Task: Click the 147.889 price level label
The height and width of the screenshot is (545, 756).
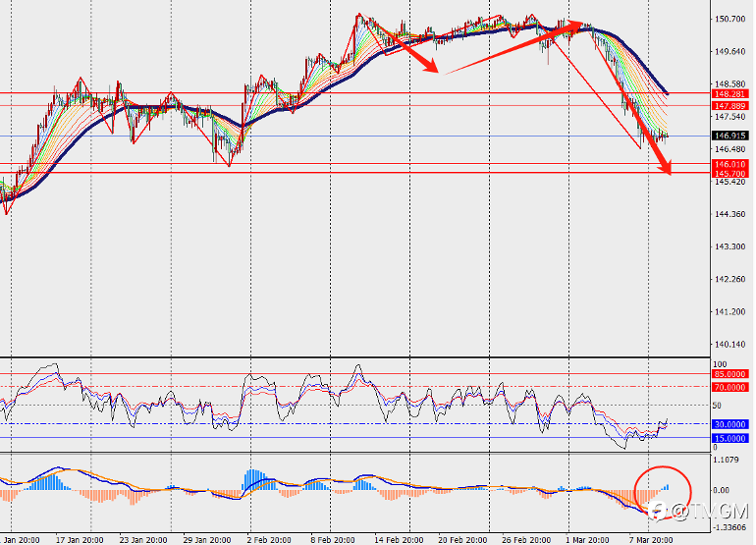Action: tap(729, 106)
